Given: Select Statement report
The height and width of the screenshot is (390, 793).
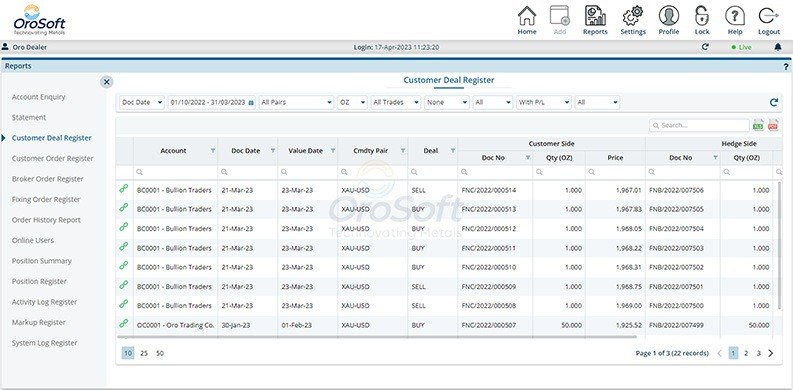Looking at the screenshot, I should point(29,117).
